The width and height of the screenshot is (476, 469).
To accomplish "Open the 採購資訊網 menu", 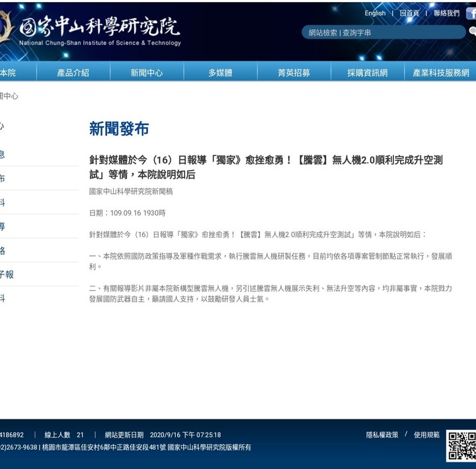I will (x=368, y=72).
